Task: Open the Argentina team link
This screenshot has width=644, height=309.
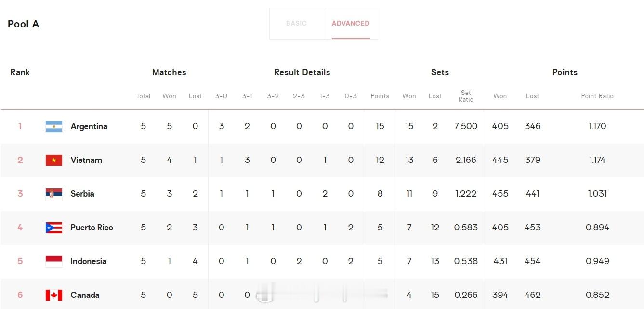Action: tap(89, 126)
